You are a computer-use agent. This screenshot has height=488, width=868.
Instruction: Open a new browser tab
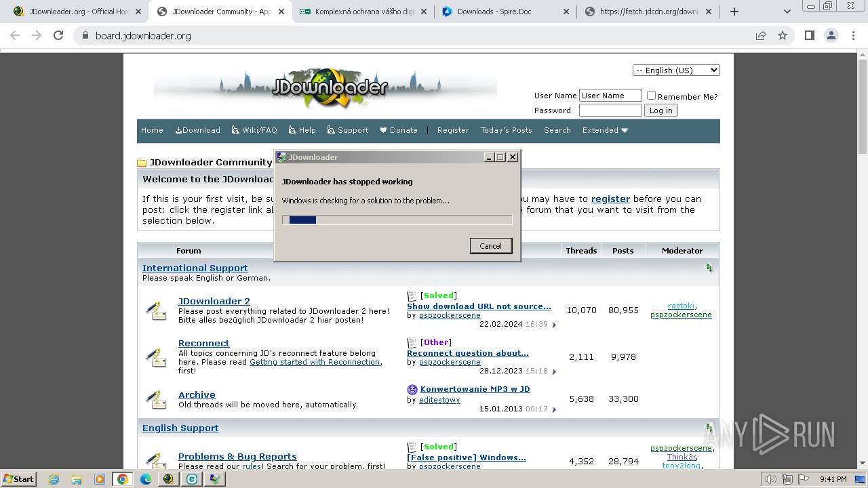pos(734,12)
